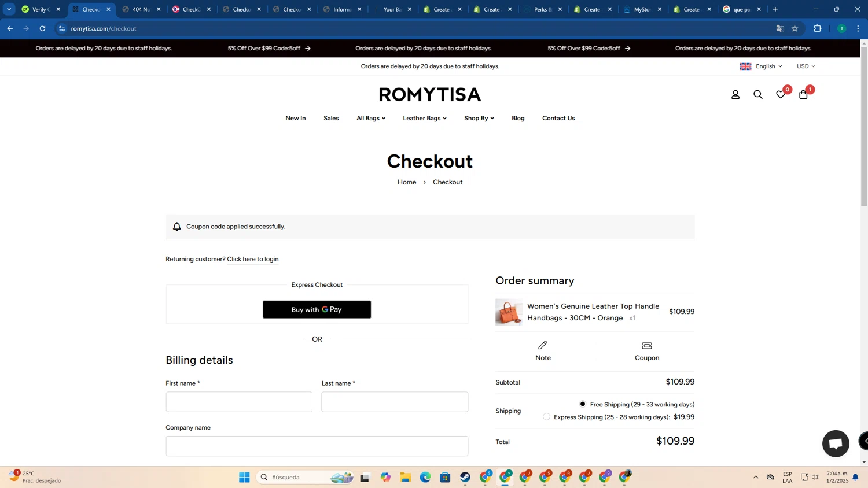Open browser extensions puzzle icon

click(818, 28)
